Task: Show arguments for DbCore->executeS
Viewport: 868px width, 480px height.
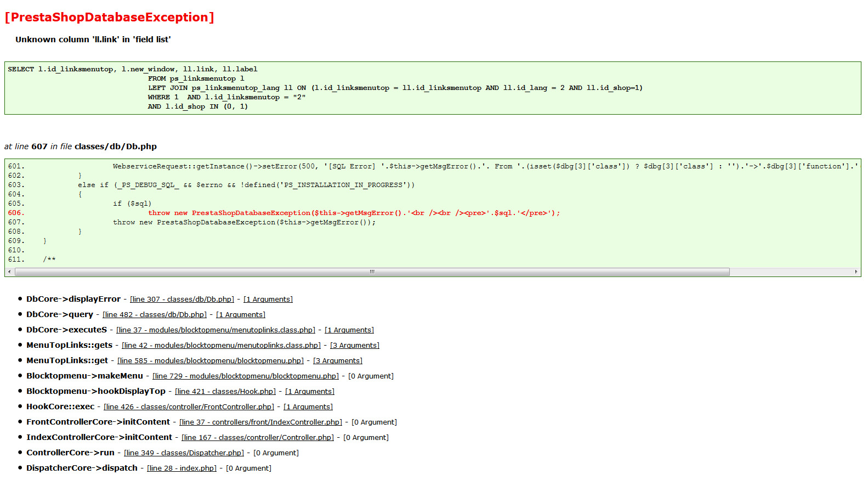Action: [349, 330]
